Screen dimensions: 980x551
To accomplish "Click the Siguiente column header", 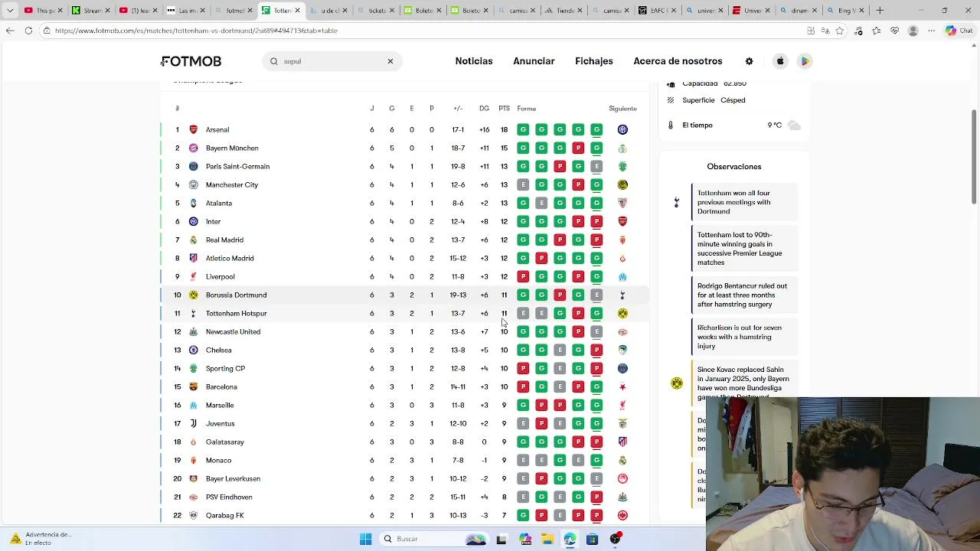I will 622,109.
